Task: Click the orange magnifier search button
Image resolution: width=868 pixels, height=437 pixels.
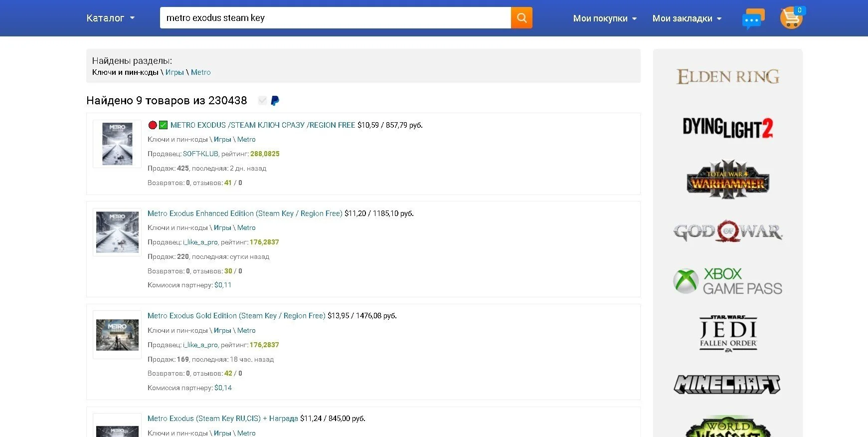Action: click(521, 18)
